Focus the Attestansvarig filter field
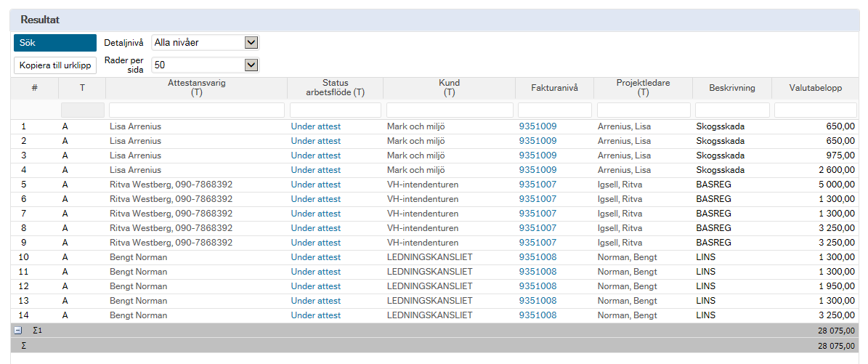The height and width of the screenshot is (364, 868). (x=197, y=110)
